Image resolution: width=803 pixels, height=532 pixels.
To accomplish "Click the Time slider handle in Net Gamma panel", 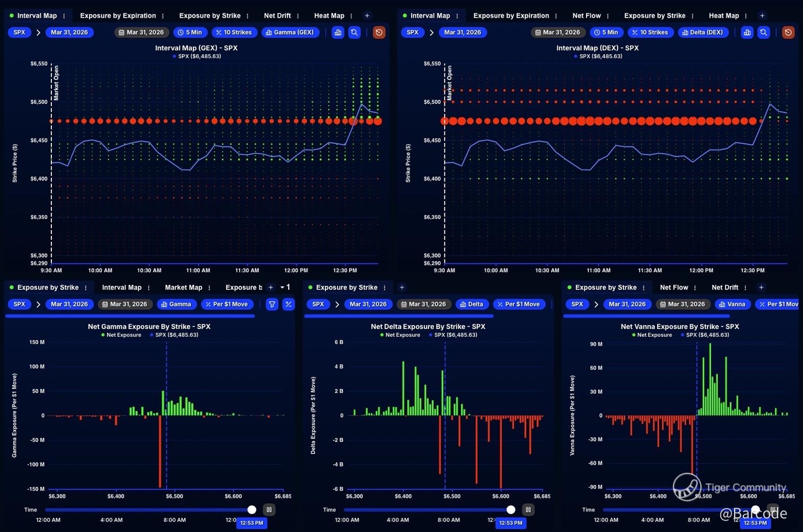I will click(252, 509).
